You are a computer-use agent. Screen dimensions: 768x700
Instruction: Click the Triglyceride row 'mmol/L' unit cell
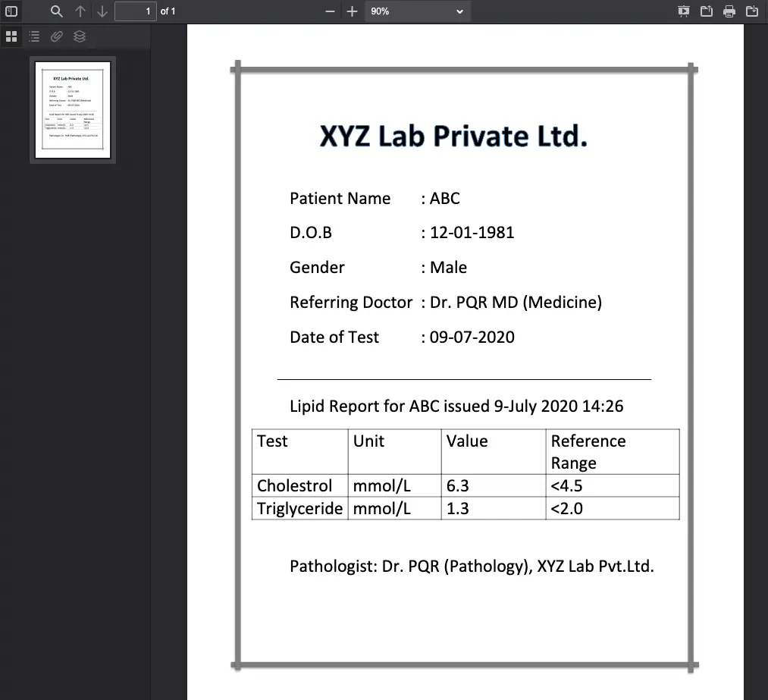395,508
